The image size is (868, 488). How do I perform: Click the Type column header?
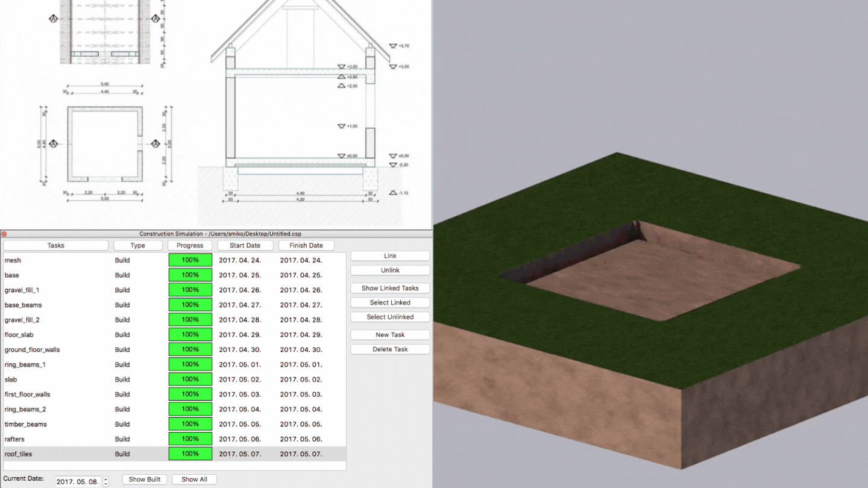(137, 245)
